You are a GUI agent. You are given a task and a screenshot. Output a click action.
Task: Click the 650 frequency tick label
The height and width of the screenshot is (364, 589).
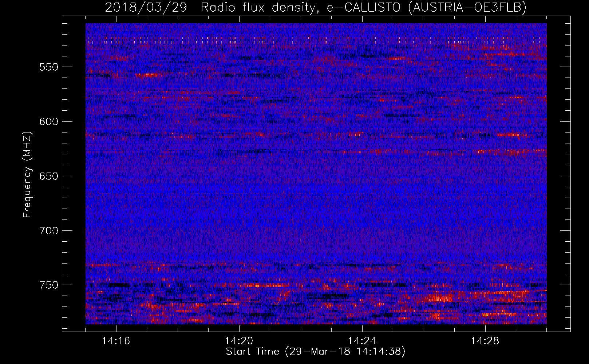[x=49, y=176]
